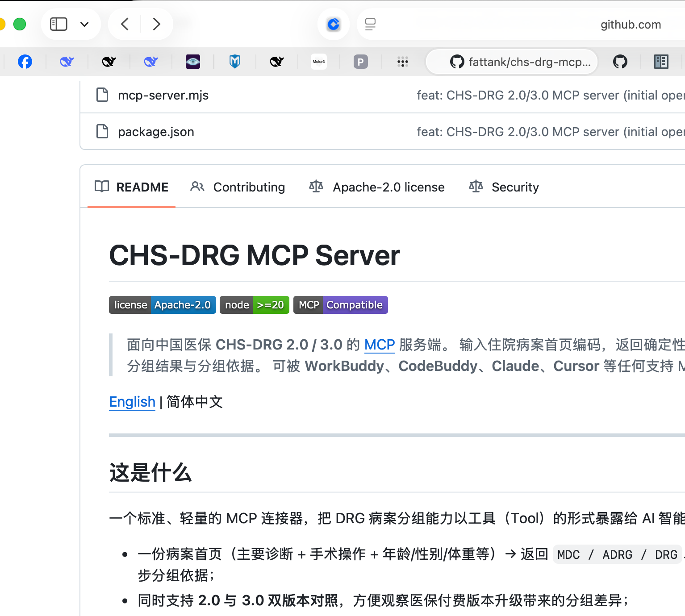Click the 这是什么 section heading
Viewport: 685px width, 616px height.
[x=150, y=472]
